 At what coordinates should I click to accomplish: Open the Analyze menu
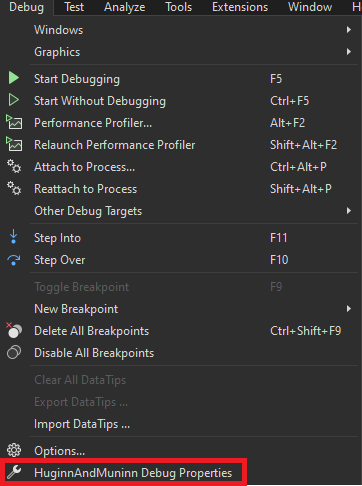tap(124, 7)
